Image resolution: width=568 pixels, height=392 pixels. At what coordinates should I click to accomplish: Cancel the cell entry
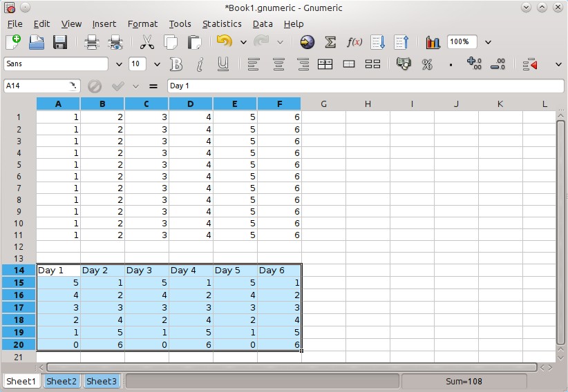tap(95, 86)
